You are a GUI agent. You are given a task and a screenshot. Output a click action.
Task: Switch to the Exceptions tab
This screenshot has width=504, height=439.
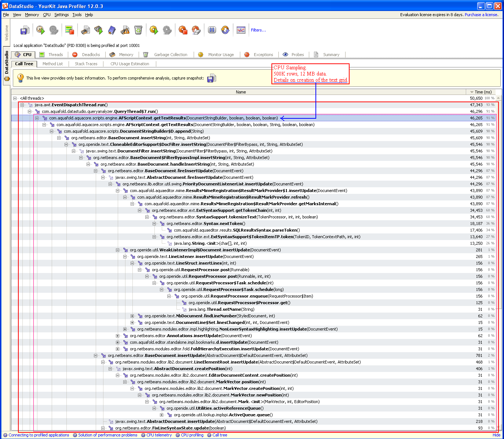[x=259, y=55]
